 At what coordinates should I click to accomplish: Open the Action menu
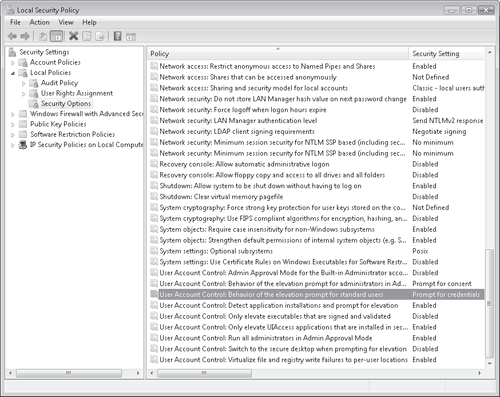pyautogui.click(x=39, y=22)
